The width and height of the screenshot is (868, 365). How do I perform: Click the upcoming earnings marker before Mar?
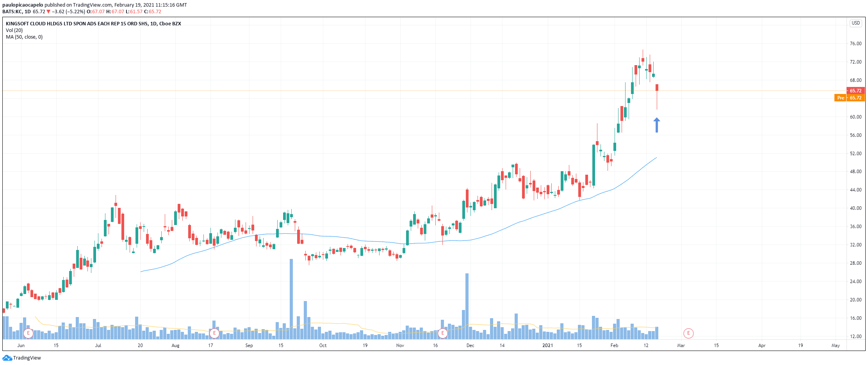click(x=688, y=333)
